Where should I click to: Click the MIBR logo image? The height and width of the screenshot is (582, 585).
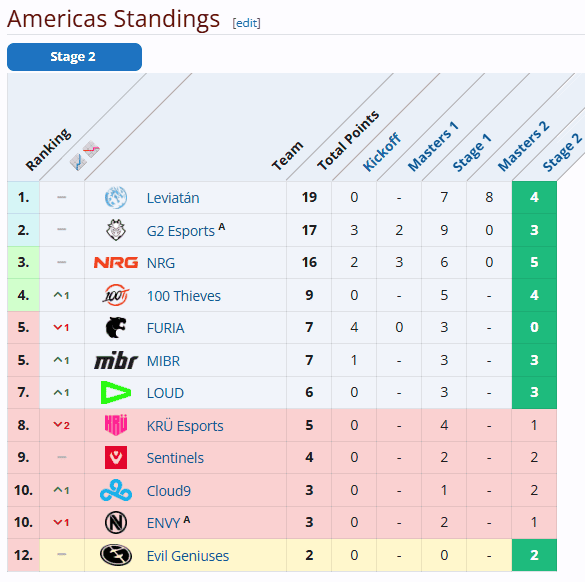pyautogui.click(x=116, y=360)
